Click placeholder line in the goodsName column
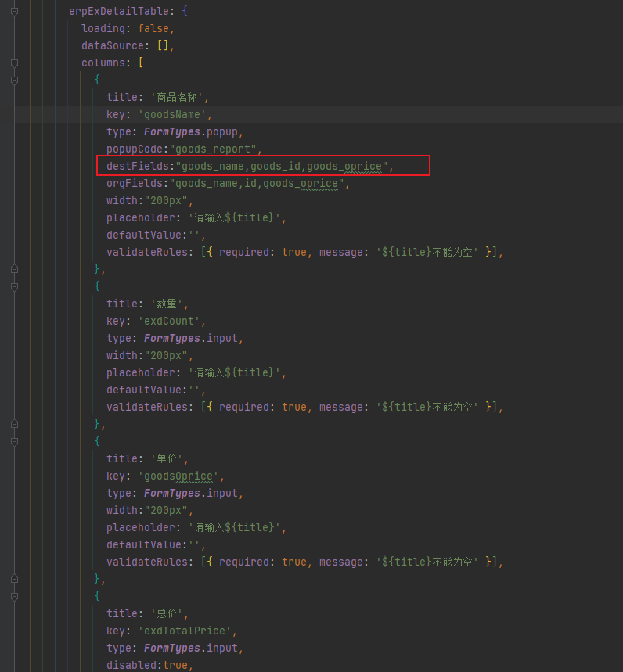Image resolution: width=623 pixels, height=672 pixels. pyautogui.click(x=196, y=217)
